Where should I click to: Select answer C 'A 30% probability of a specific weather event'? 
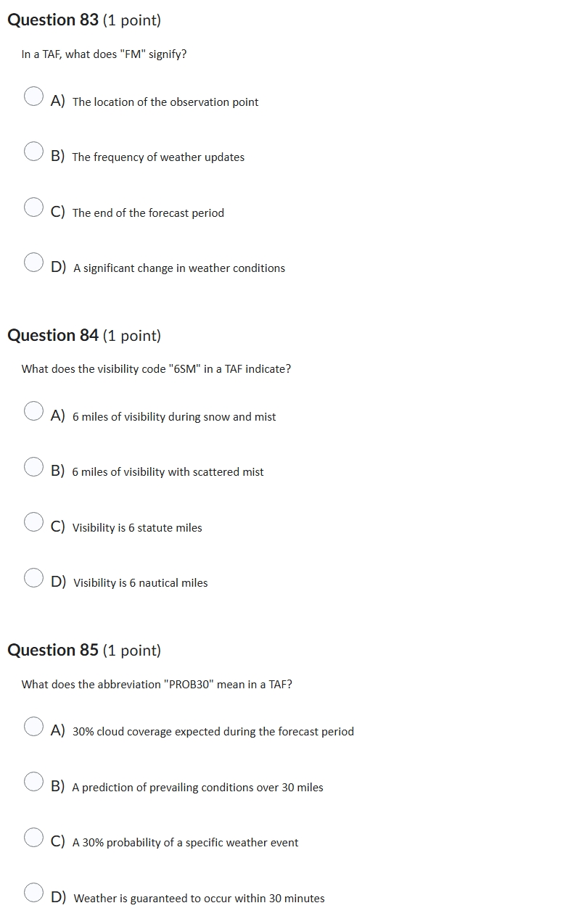[x=33, y=836]
